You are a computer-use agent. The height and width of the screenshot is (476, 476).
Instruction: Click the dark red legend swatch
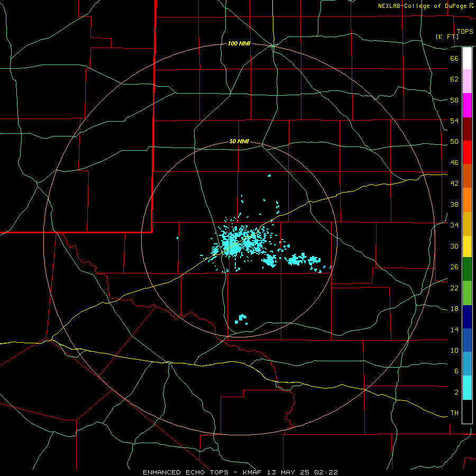point(467,129)
